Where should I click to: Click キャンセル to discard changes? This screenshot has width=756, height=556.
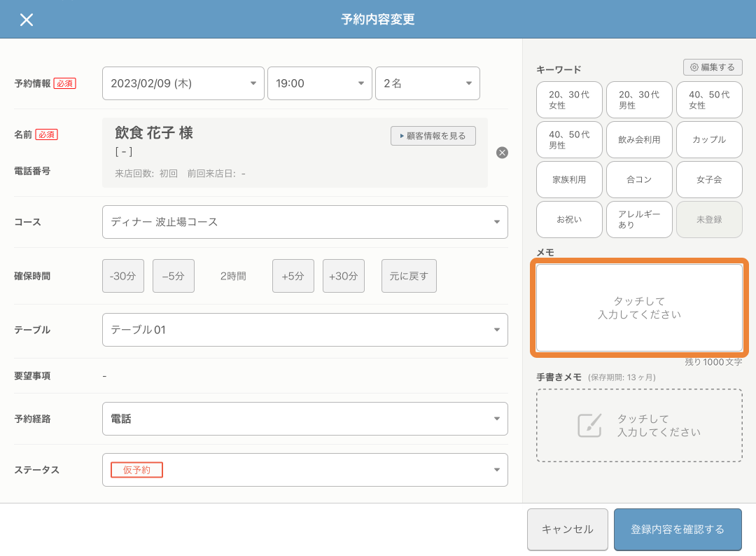pyautogui.click(x=567, y=529)
